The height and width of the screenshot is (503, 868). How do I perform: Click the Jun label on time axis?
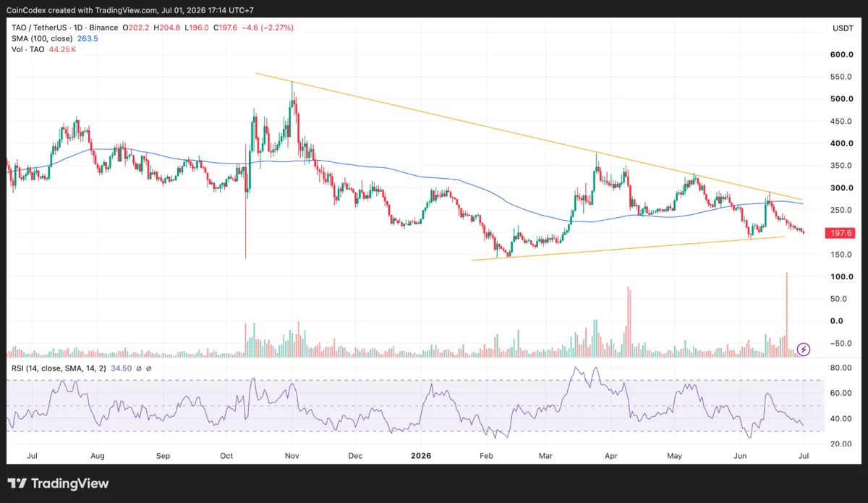tap(740, 457)
